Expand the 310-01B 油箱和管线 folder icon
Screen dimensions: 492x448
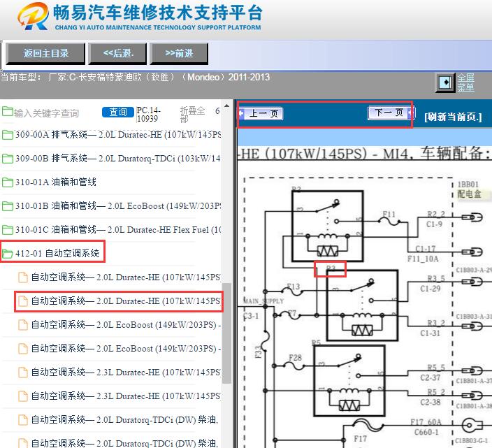[8, 206]
